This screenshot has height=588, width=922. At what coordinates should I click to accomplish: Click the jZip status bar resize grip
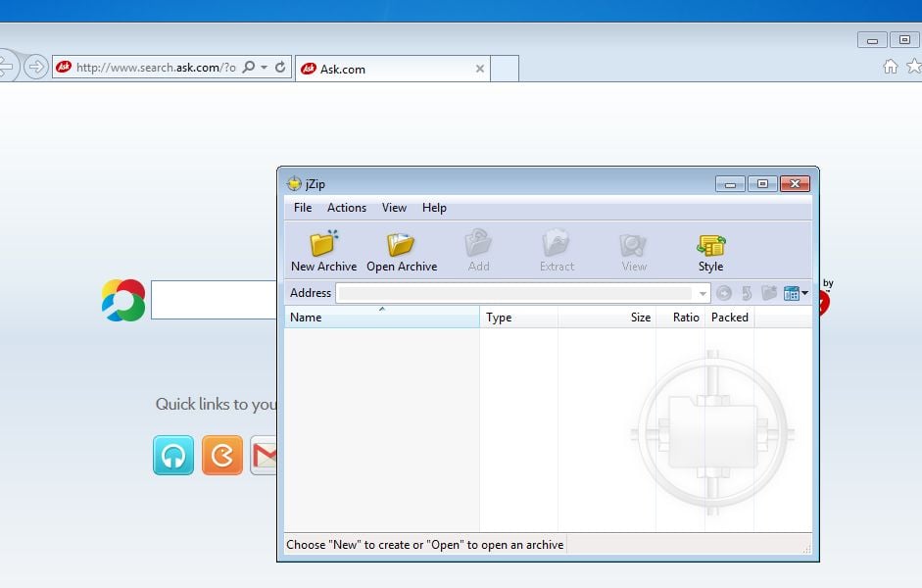pos(806,549)
